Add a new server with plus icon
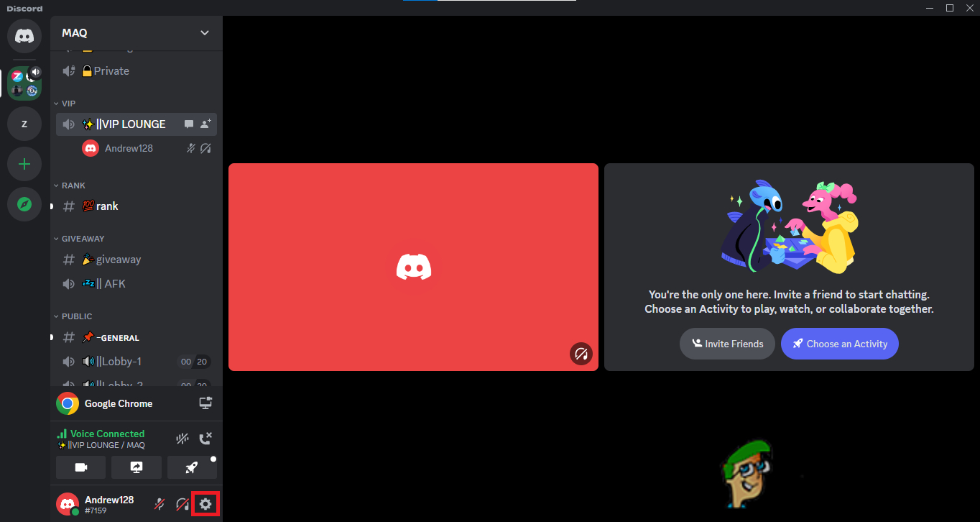This screenshot has height=522, width=980. 24,164
